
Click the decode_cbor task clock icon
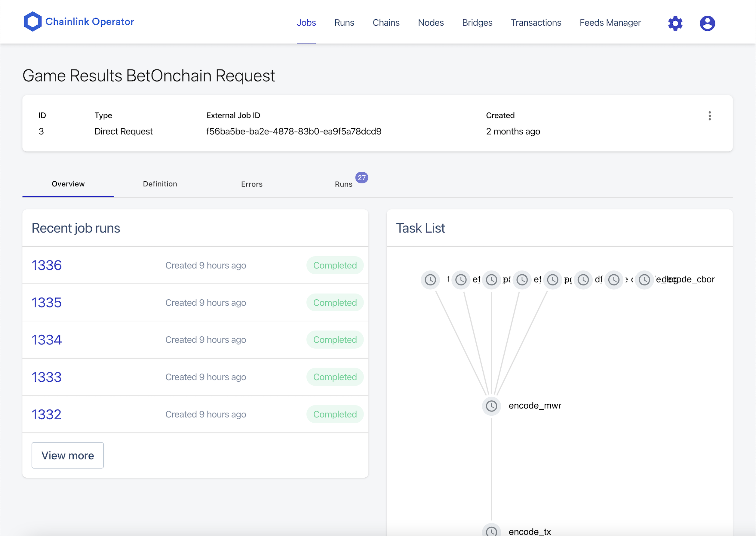pyautogui.click(x=644, y=280)
